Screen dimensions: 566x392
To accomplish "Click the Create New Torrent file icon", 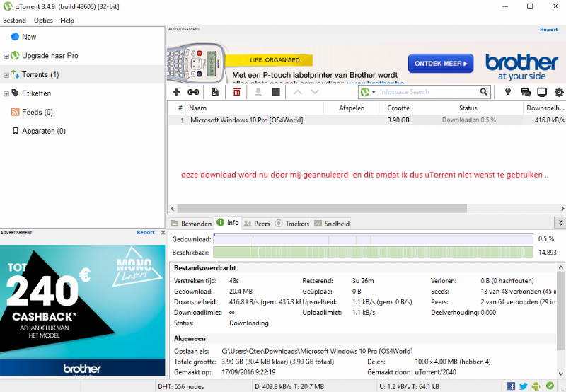I will (x=214, y=92).
